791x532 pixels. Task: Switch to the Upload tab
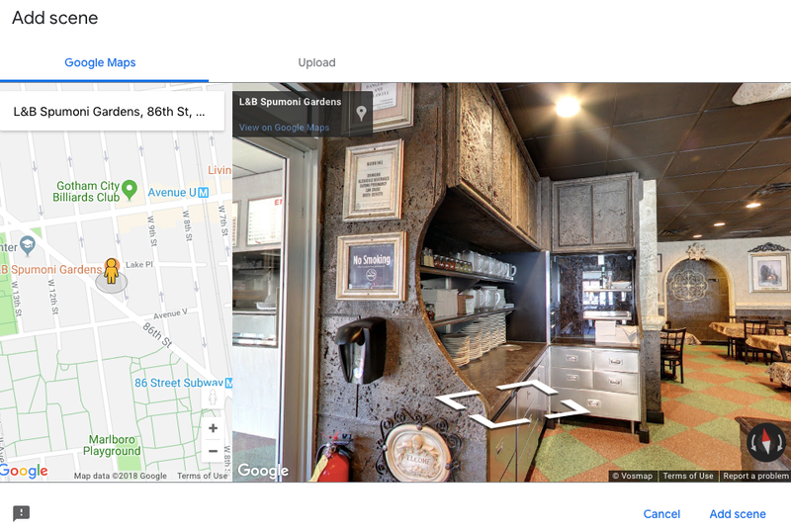[x=316, y=62]
